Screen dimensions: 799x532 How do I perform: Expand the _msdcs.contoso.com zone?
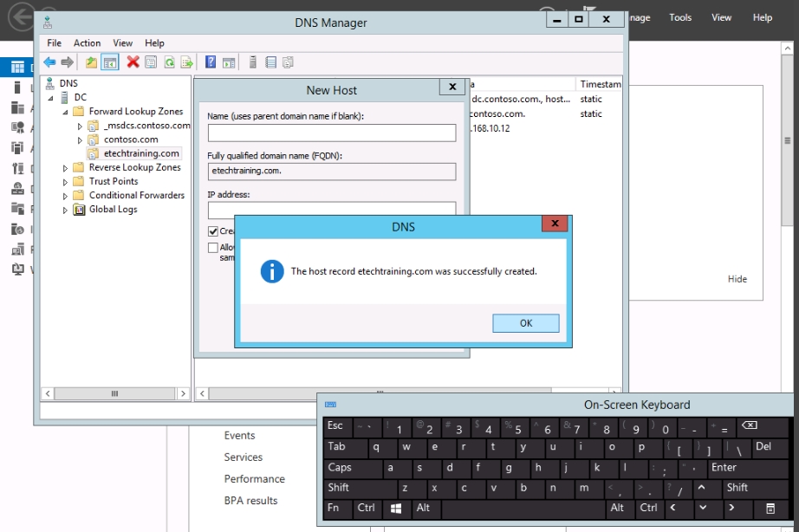click(80, 126)
